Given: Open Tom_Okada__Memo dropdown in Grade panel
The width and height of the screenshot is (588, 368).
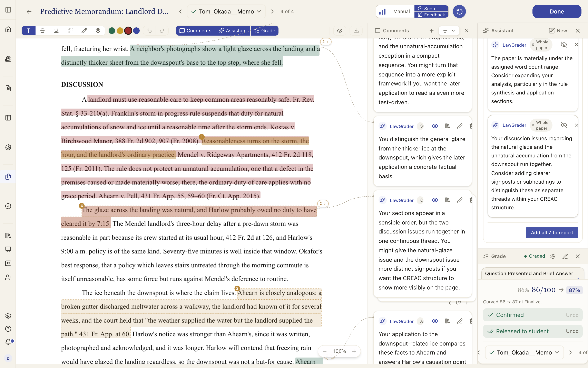Looking at the screenshot, I should tap(524, 352).
